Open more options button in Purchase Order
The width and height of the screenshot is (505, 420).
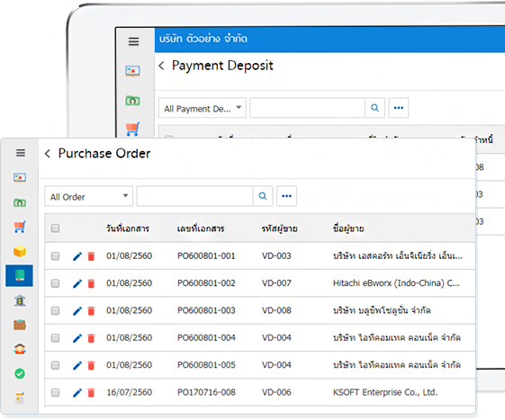pyautogui.click(x=286, y=196)
